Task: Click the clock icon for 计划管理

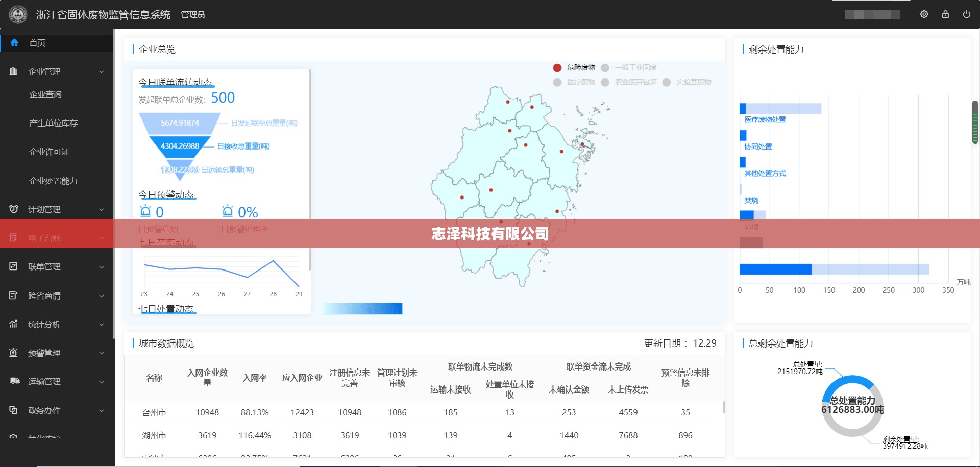Action: click(x=13, y=209)
